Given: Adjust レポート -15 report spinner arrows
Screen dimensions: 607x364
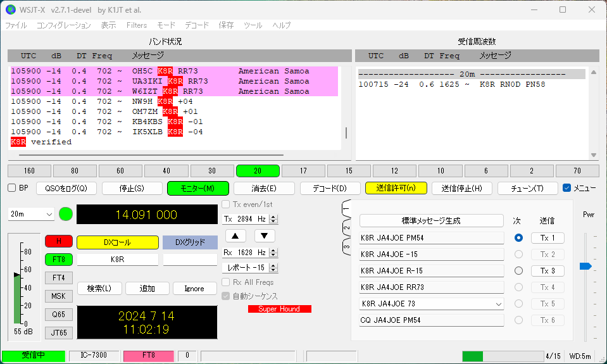Looking at the screenshot, I should coord(273,268).
